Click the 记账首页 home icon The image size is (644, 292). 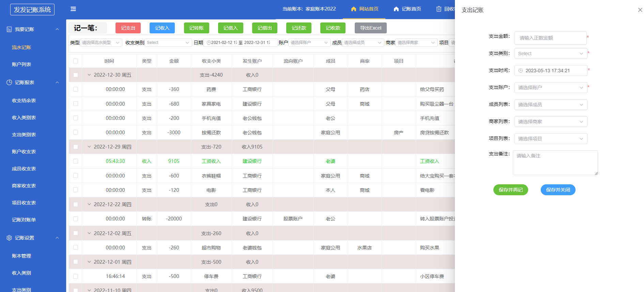click(x=396, y=9)
